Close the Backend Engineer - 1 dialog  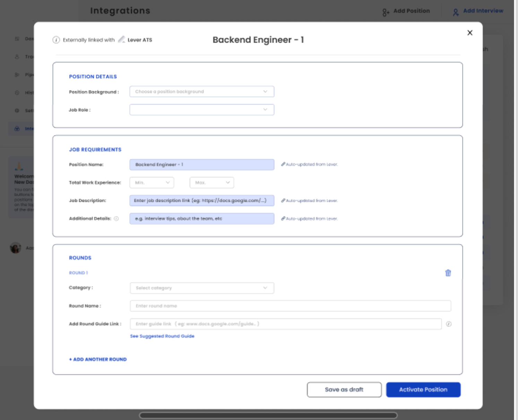point(470,33)
